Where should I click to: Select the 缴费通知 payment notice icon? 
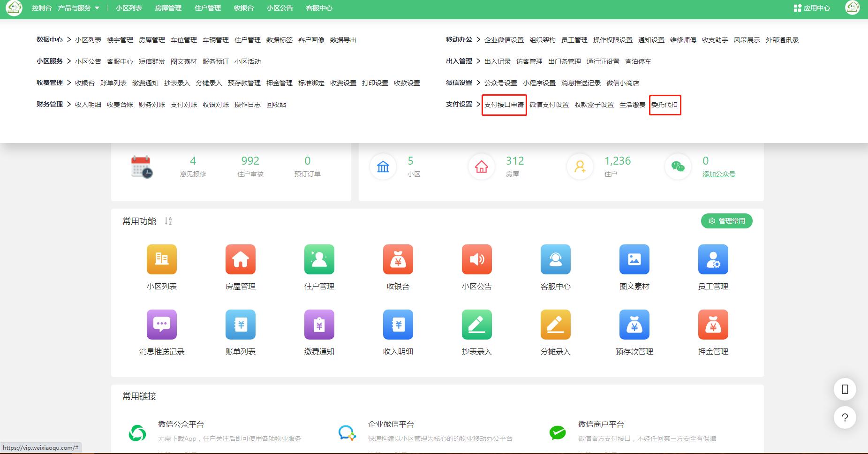click(319, 324)
